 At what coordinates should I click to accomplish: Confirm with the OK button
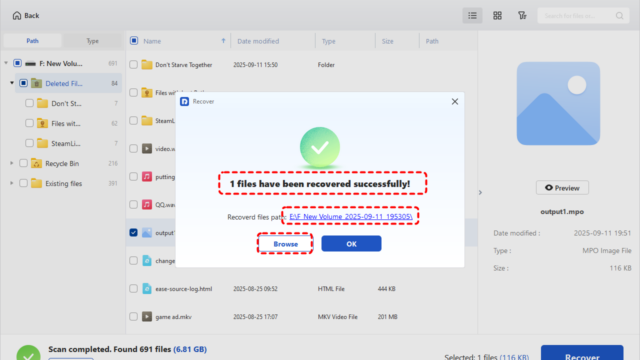coord(351,244)
